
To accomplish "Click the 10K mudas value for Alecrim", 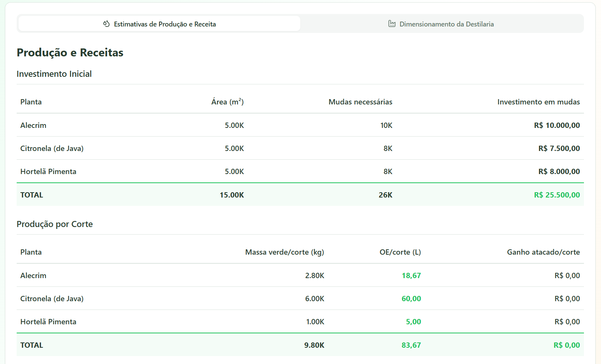I will point(386,125).
